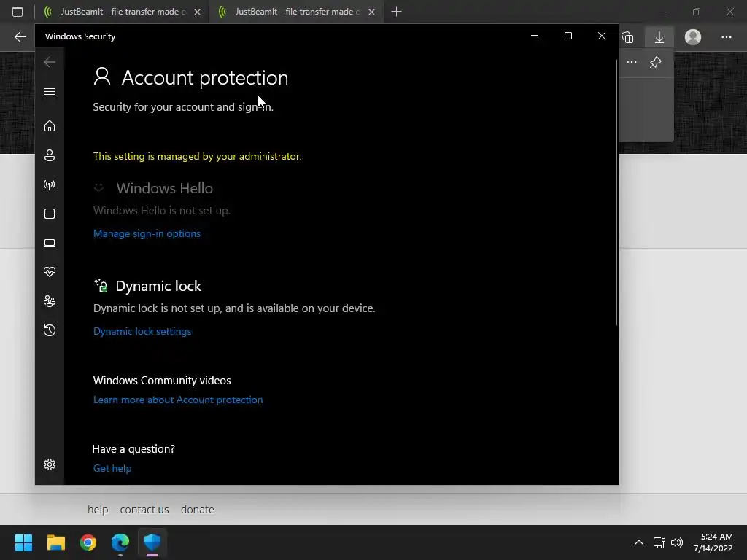Screen dimensions: 747x560
Task: Expand the hamburger navigation menu
Action: tap(50, 91)
